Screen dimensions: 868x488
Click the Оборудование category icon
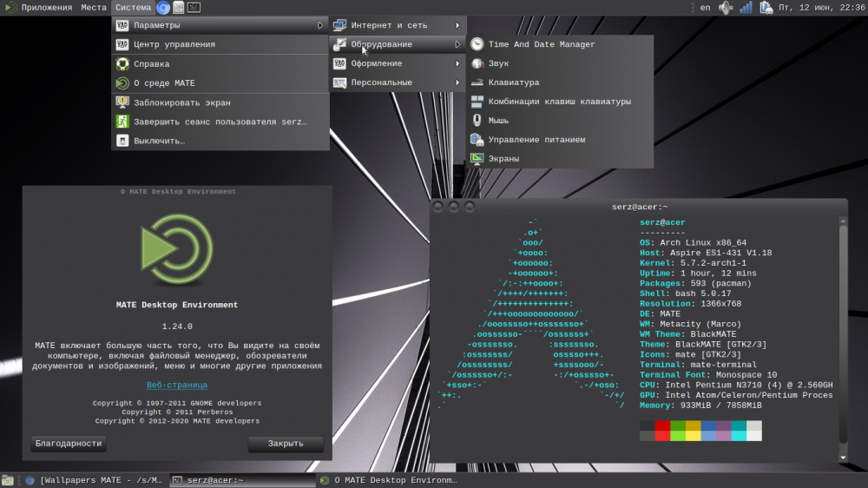(340, 44)
